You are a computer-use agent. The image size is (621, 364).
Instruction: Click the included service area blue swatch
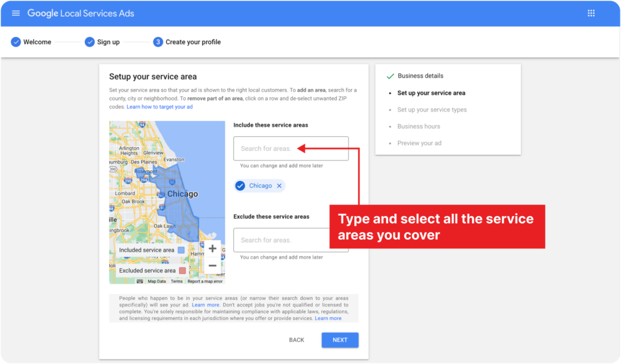pyautogui.click(x=181, y=250)
